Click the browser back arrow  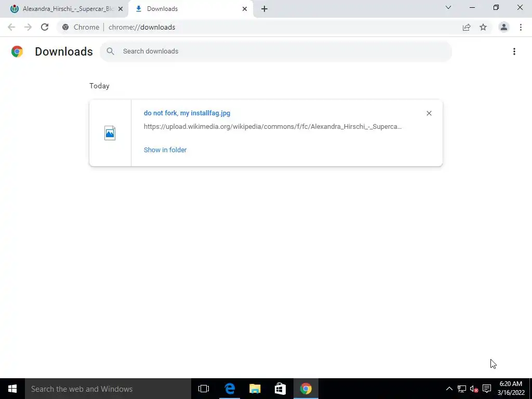coord(11,27)
